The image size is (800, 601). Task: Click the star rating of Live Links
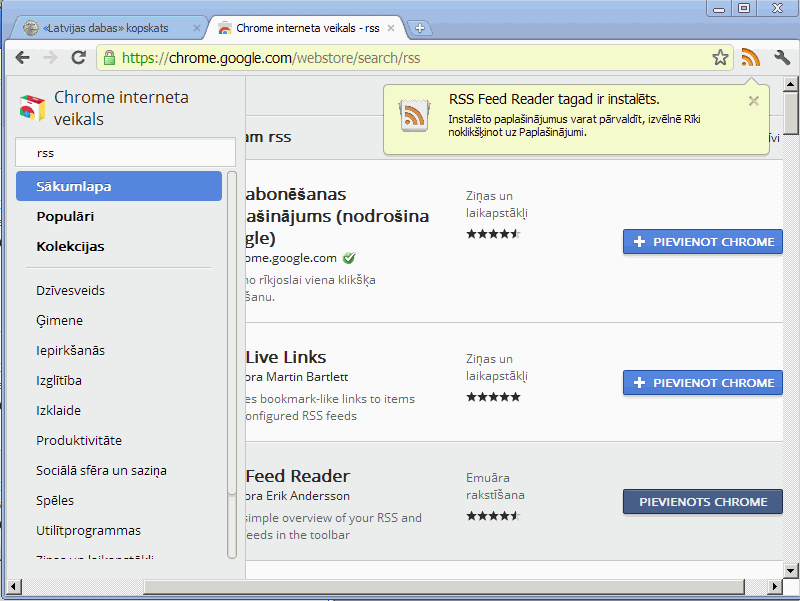tap(493, 397)
